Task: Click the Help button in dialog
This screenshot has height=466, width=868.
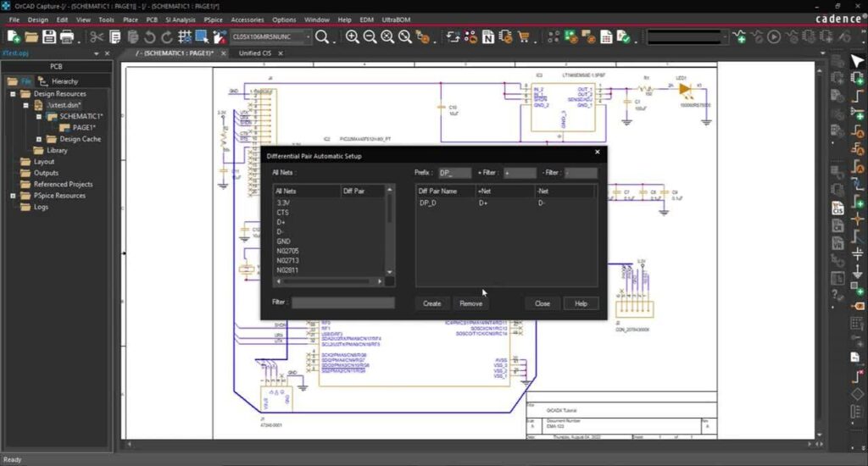Action: click(581, 303)
